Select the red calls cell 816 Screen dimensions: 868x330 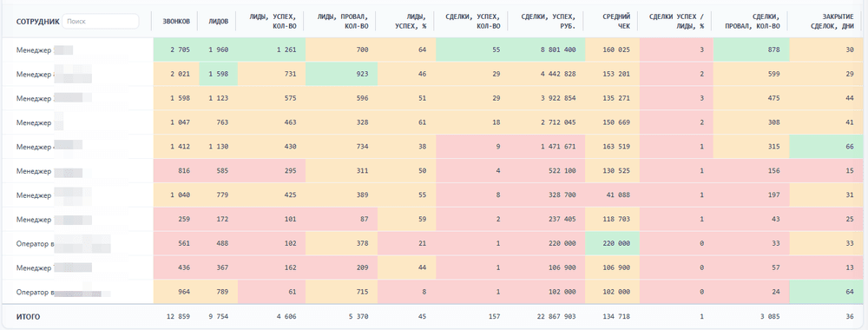(x=175, y=171)
